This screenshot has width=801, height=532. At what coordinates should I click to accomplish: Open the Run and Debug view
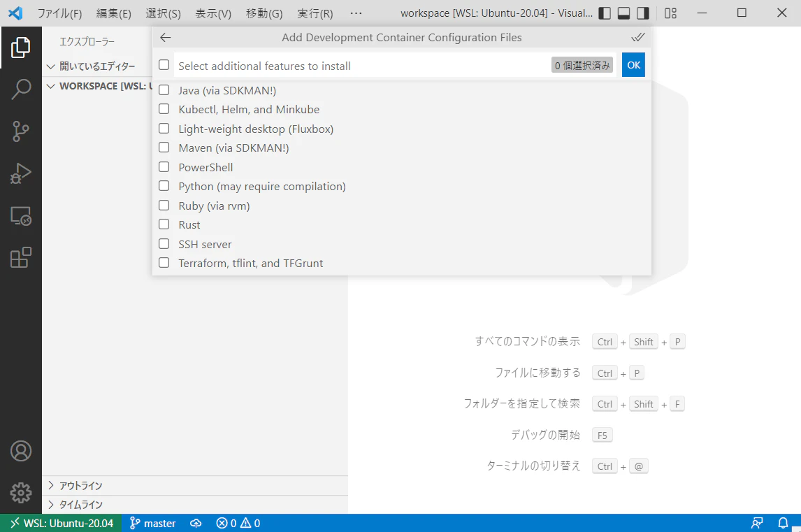20,173
